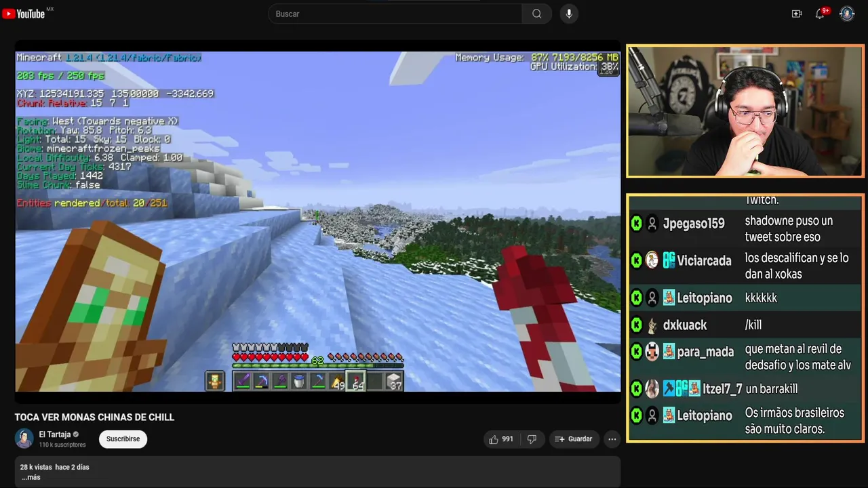This screenshot has width=868, height=488.
Task: Click the GPU Utilization debug line
Action: [574, 66]
